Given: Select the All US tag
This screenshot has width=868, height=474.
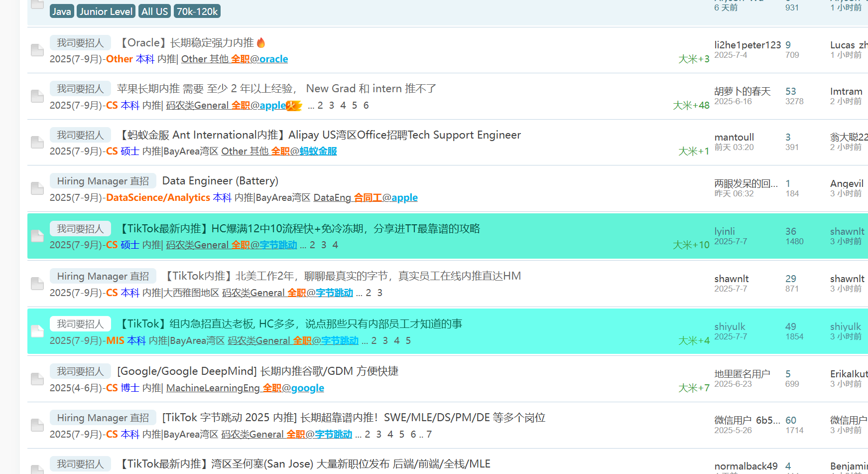Looking at the screenshot, I should (154, 11).
